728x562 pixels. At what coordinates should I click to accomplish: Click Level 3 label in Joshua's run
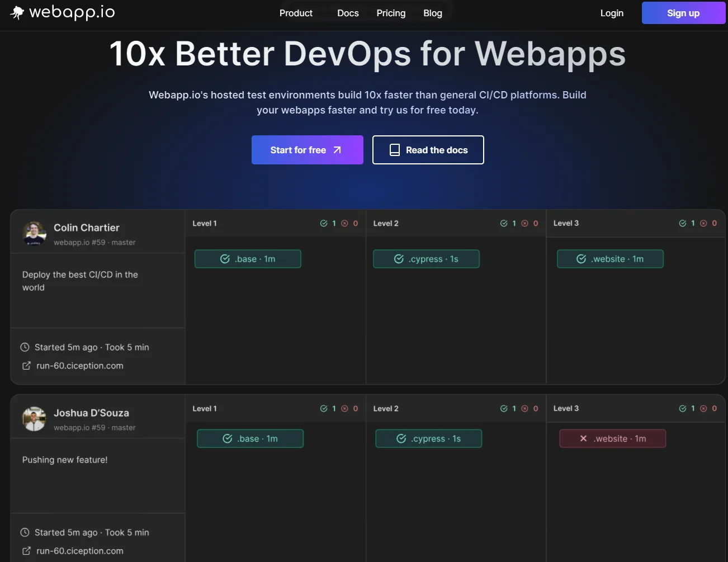click(x=566, y=409)
